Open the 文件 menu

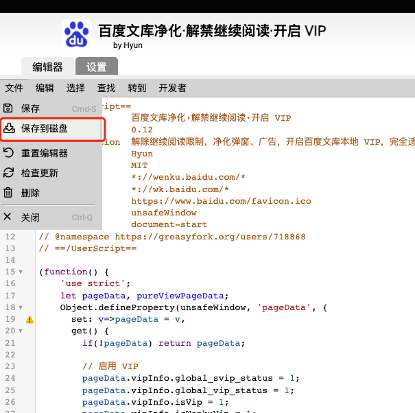click(14, 88)
